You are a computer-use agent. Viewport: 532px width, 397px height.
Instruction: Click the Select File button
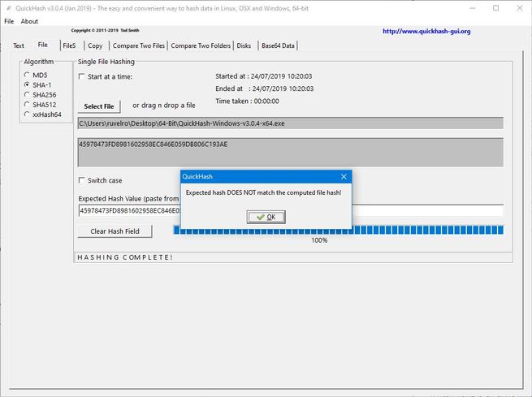99,106
